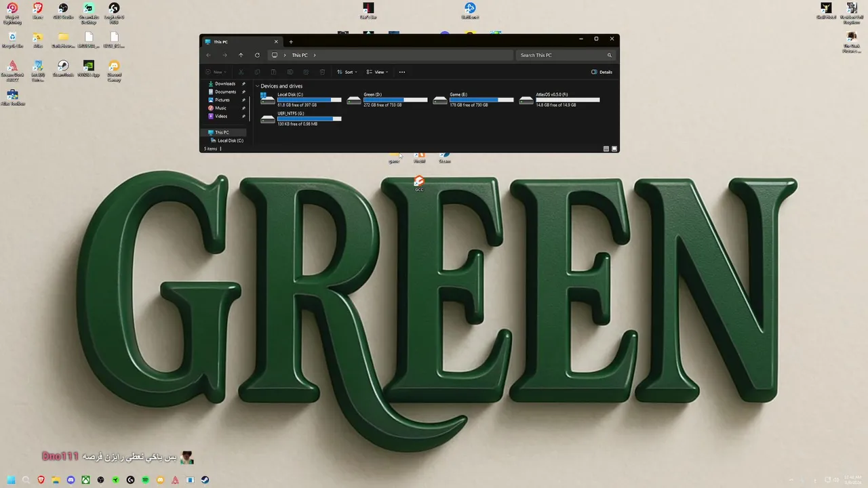
Task: Click the Copy toolbar icon
Action: pos(257,72)
